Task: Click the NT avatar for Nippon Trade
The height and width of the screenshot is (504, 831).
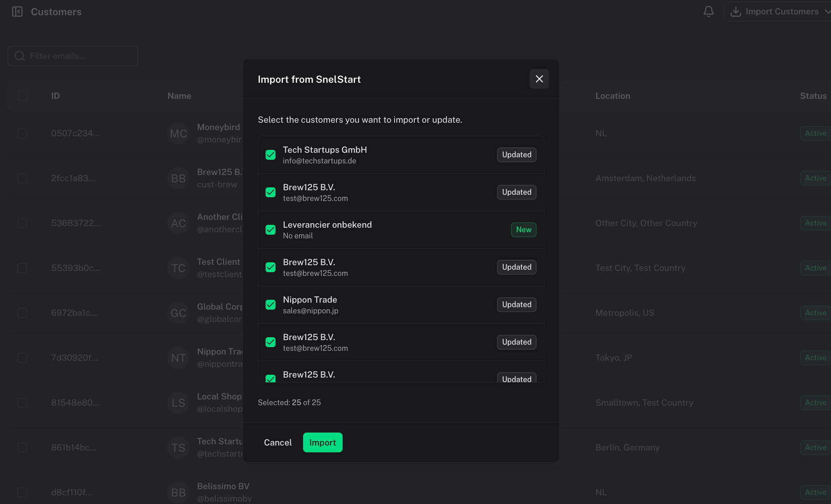Action: point(178,358)
